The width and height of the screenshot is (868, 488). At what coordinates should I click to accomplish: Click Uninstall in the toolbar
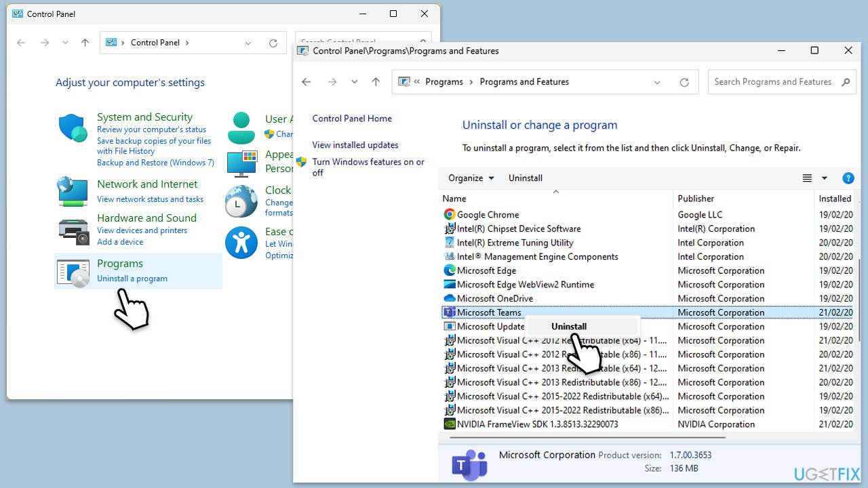tap(526, 178)
